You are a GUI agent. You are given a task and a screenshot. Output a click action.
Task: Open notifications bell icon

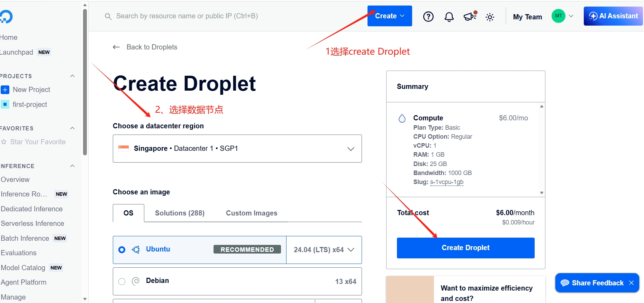449,17
